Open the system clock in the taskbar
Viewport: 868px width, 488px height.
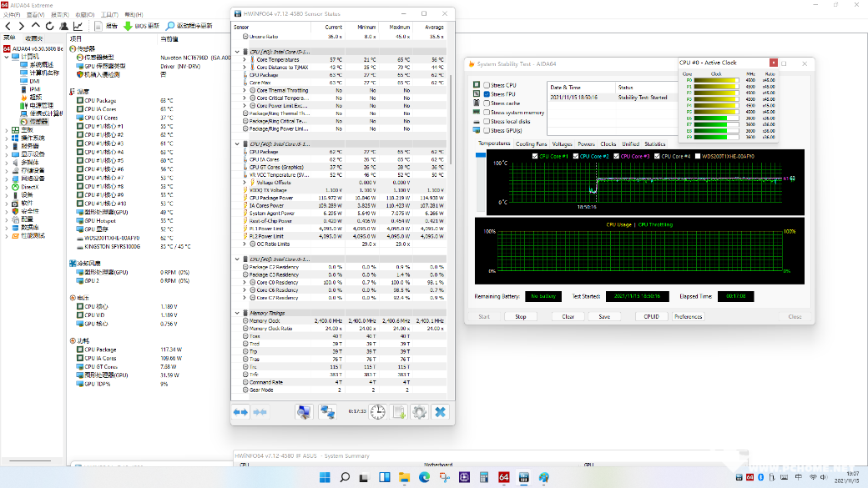tap(847, 477)
